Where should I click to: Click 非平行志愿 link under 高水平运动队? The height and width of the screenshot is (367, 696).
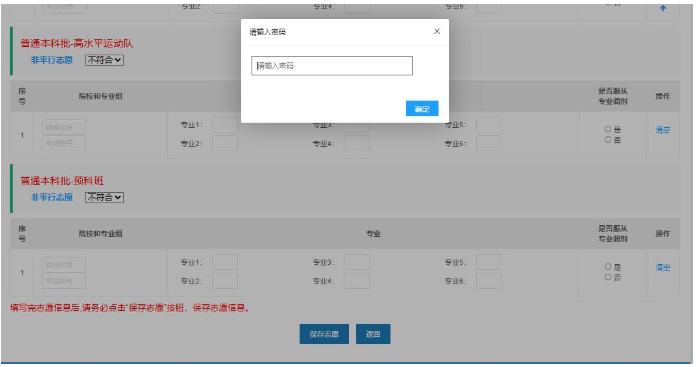pos(51,60)
